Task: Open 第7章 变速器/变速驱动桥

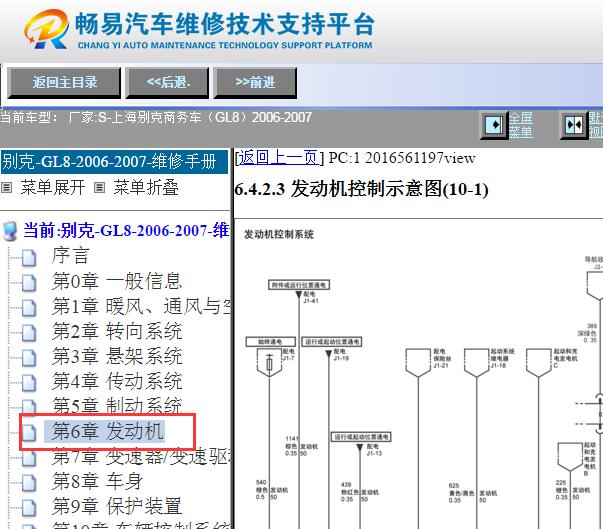Action: coord(141,457)
